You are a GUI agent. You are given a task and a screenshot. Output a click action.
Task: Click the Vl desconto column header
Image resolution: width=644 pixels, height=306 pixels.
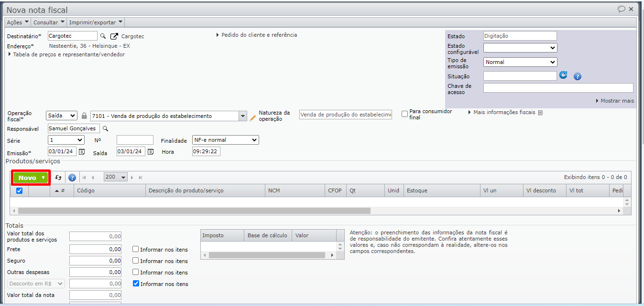[545, 190]
